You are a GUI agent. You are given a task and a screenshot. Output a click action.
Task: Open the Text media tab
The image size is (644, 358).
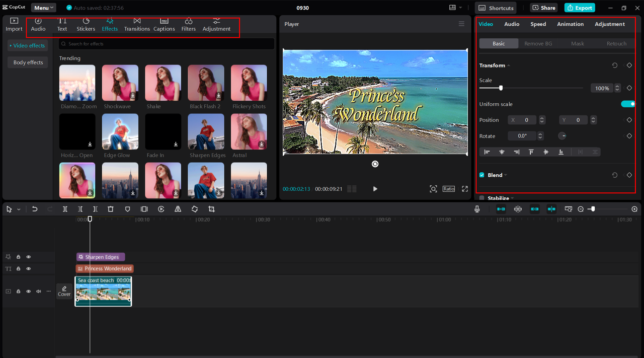click(x=62, y=24)
